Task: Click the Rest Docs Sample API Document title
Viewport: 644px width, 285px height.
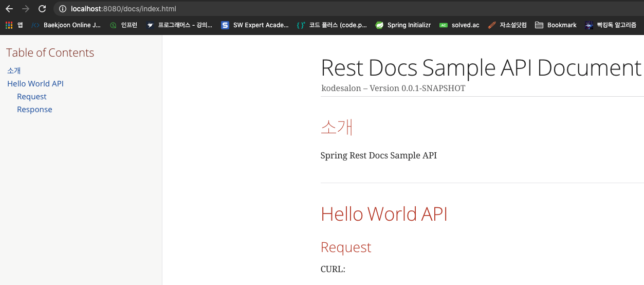Action: pyautogui.click(x=481, y=68)
